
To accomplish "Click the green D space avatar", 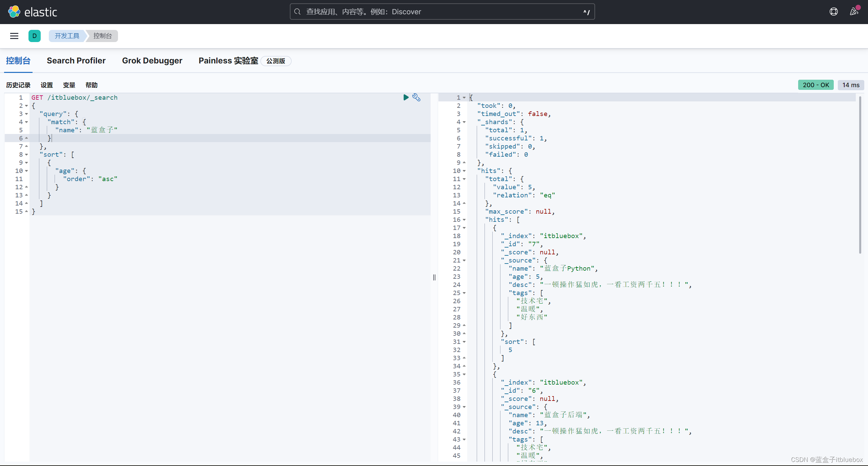I will [x=34, y=36].
